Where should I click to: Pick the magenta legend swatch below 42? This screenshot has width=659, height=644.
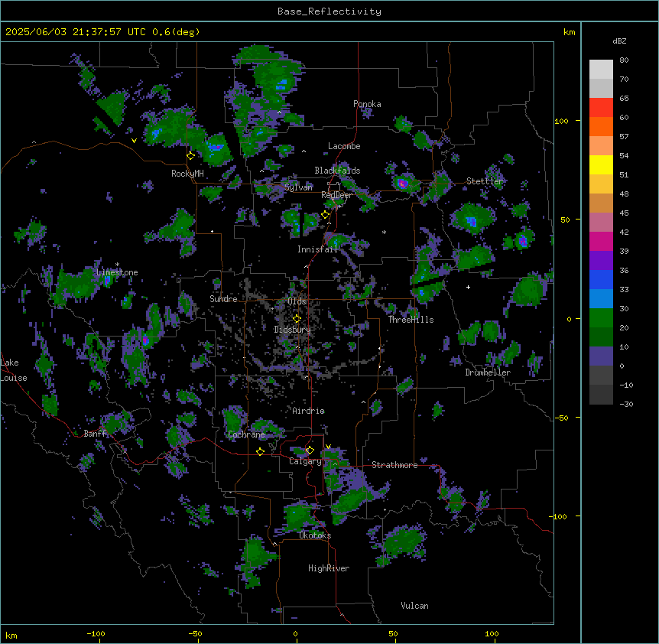601,241
